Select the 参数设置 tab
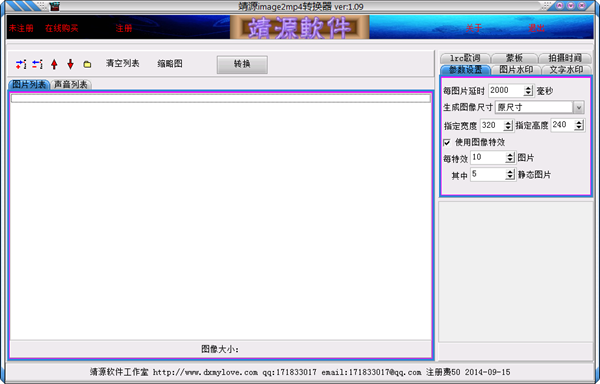This screenshot has width=600, height=384. click(x=466, y=70)
